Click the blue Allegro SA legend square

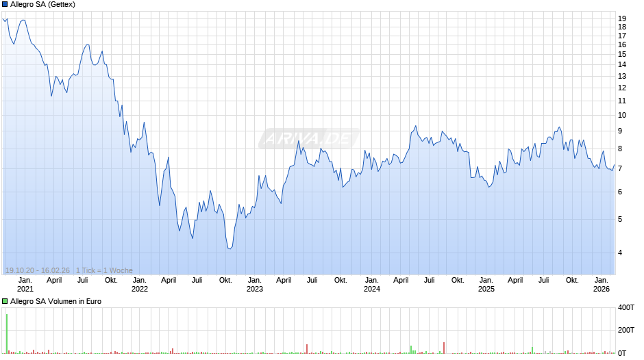tap(5, 5)
